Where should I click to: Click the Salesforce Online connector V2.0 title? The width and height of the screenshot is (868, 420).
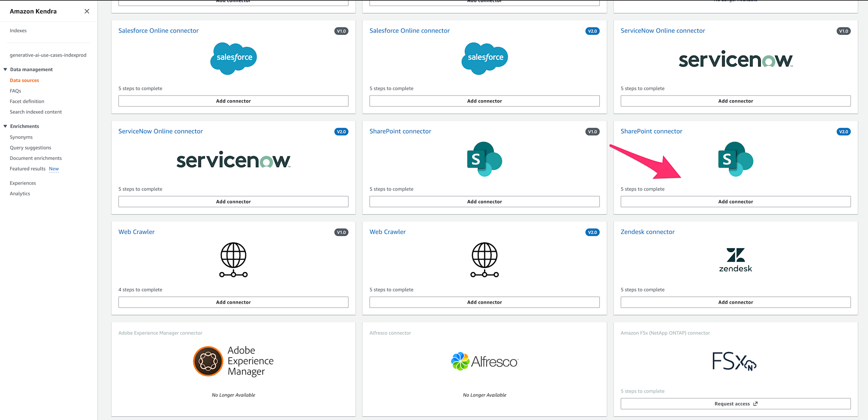click(410, 31)
